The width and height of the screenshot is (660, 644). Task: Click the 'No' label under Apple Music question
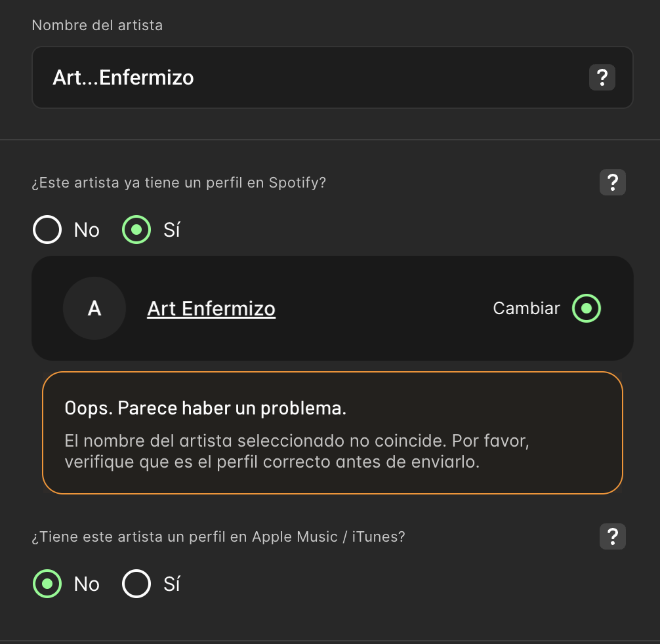87,584
